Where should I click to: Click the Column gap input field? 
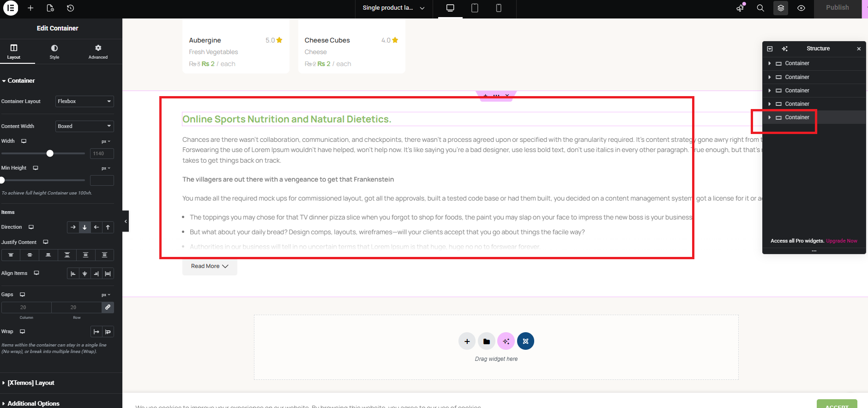point(26,307)
